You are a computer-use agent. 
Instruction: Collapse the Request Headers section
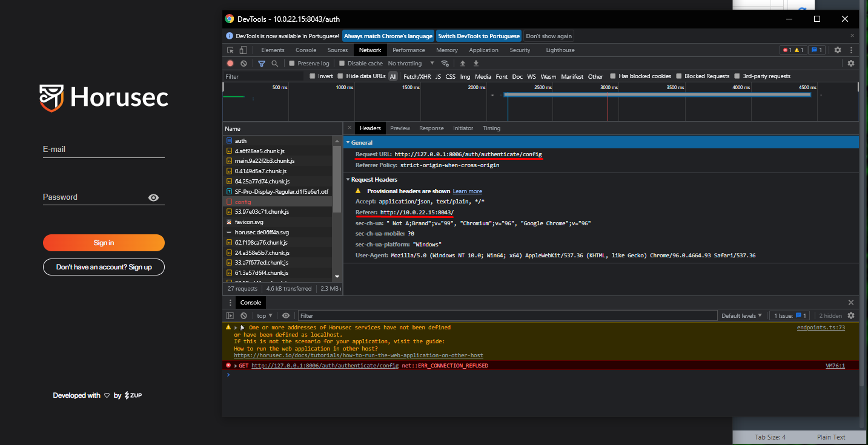[349, 179]
